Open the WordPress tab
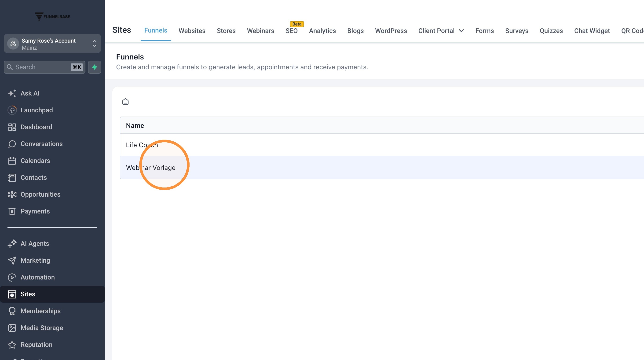644x360 pixels. [x=391, y=31]
